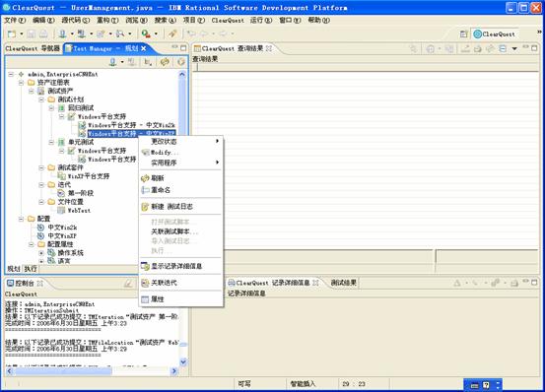Open 属性 from the context menu

(180, 299)
